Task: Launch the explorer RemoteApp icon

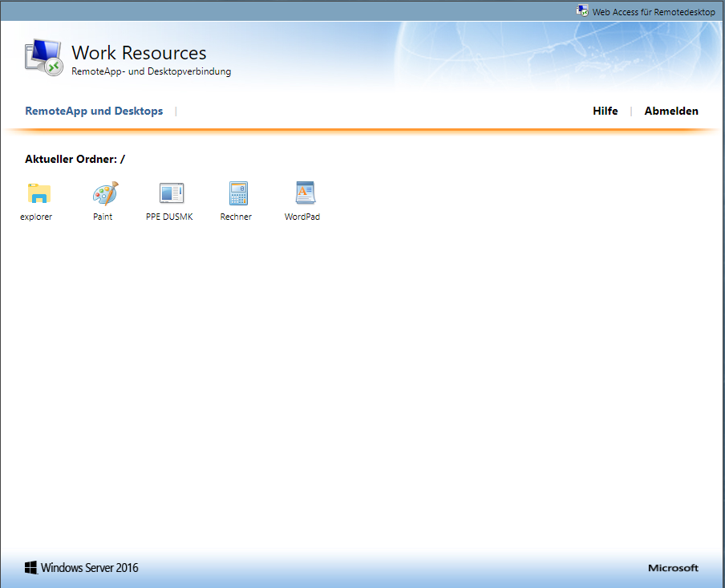Action: coord(38,193)
